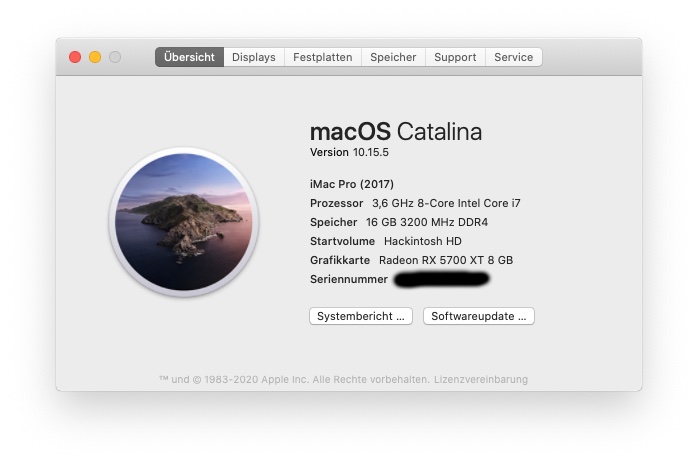The image size is (698, 465).
Task: Click the Seriennummer label
Action: point(349,279)
